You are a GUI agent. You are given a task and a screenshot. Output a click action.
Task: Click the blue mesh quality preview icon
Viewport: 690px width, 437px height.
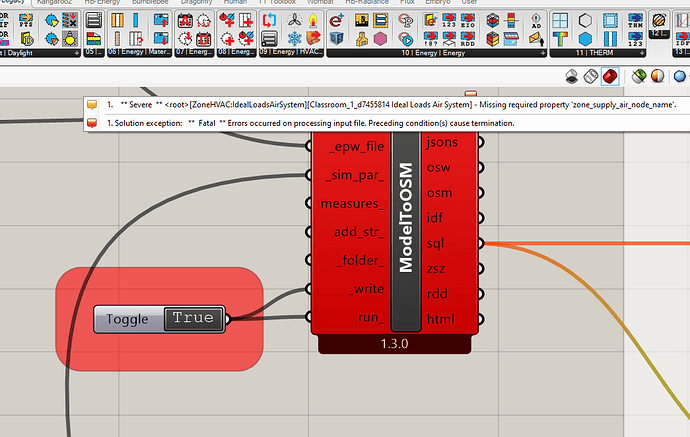pyautogui.click(x=680, y=77)
